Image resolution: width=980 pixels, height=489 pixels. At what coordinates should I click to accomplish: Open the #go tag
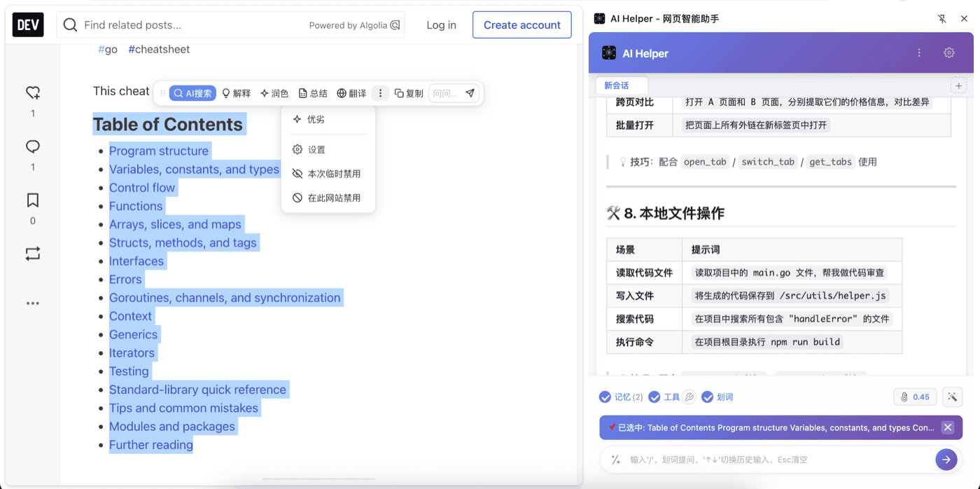[108, 49]
